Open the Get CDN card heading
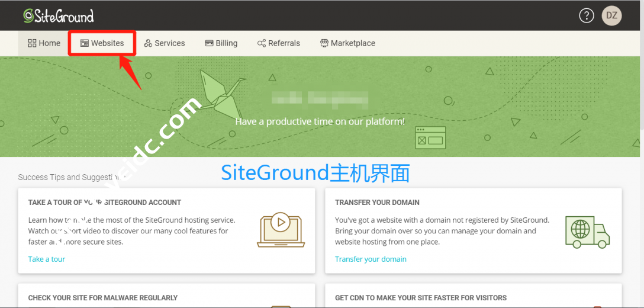 point(421,298)
